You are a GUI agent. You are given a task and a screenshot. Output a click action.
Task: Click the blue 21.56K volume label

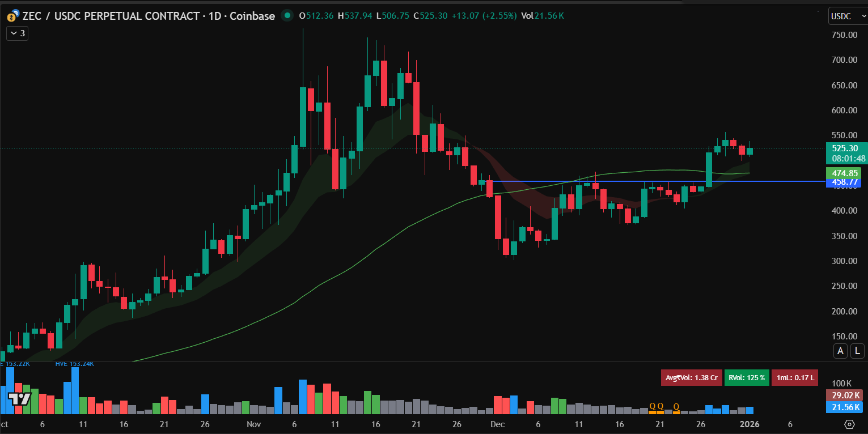click(844, 407)
